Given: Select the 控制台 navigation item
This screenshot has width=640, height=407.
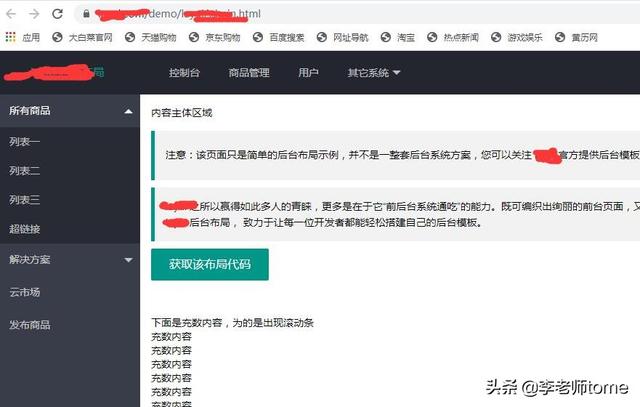Looking at the screenshot, I should pyautogui.click(x=184, y=73).
